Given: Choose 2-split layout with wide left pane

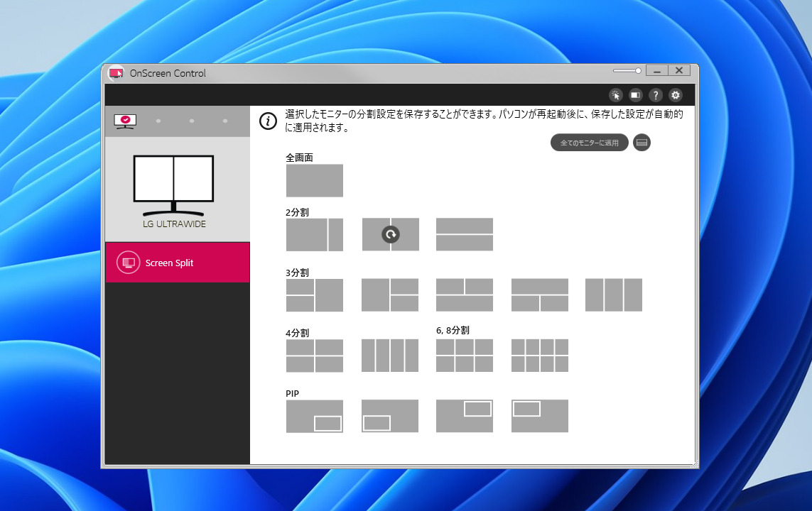Looking at the screenshot, I should coord(314,234).
